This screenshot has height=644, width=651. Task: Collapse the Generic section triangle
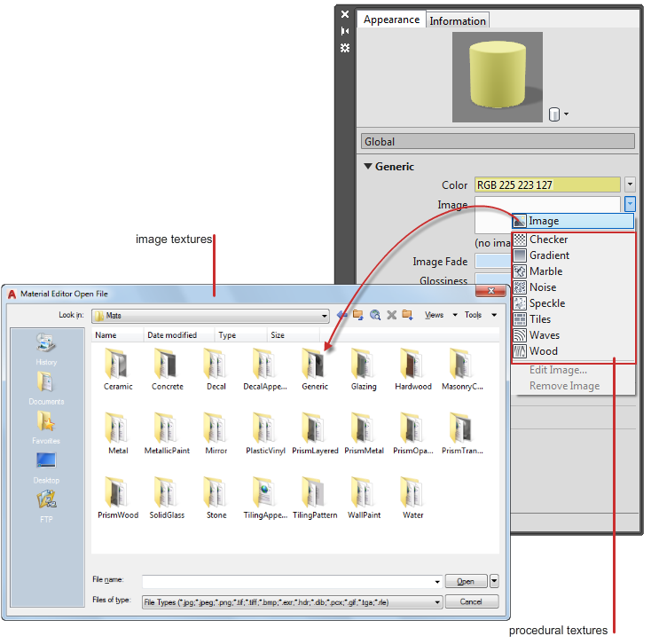(x=367, y=167)
